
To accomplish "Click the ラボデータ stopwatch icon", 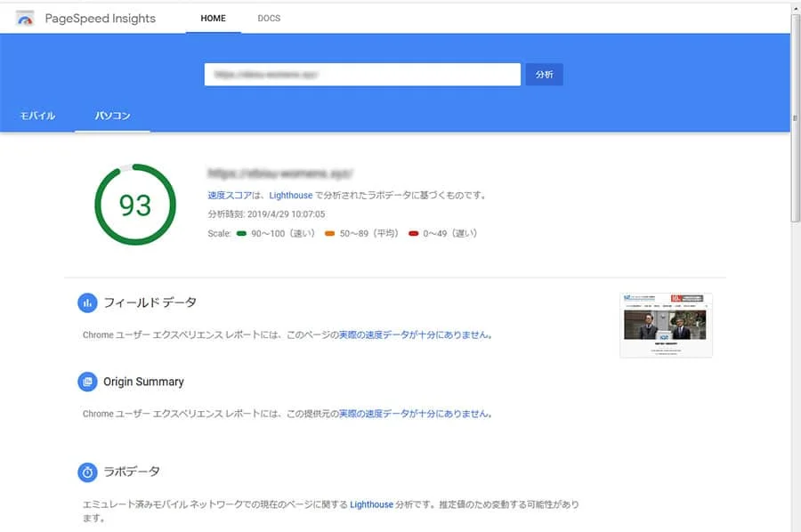I will tap(87, 472).
